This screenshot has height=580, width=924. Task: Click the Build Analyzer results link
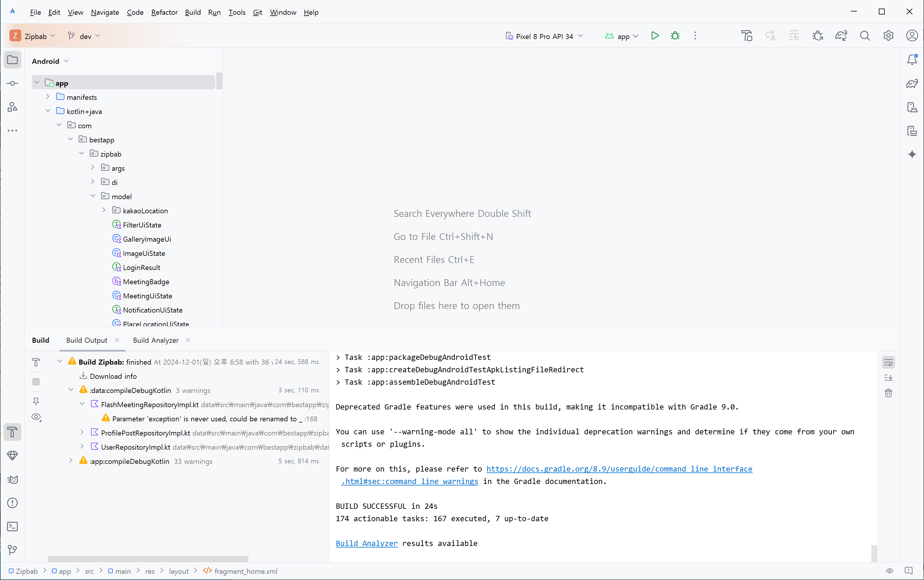coord(366,543)
